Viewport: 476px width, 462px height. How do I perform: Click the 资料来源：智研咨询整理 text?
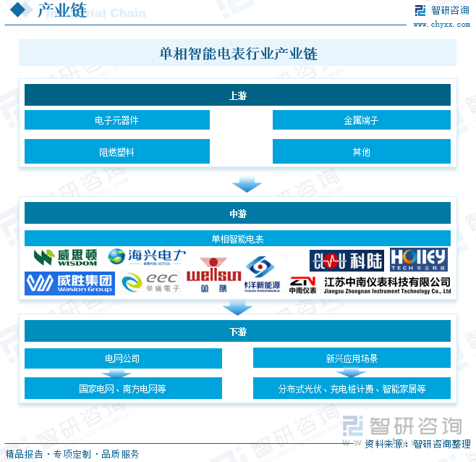tap(417, 444)
